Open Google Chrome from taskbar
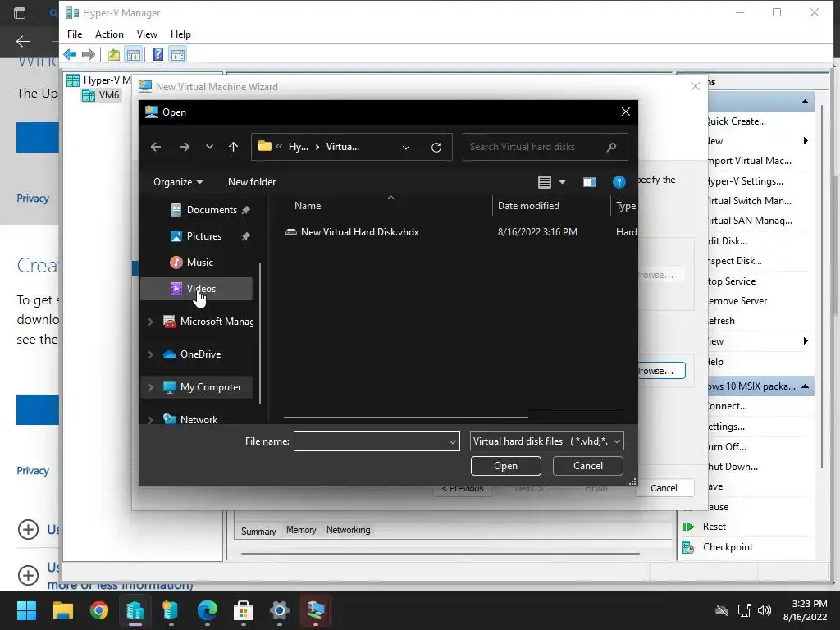Screen dimensions: 840x630 [99, 610]
